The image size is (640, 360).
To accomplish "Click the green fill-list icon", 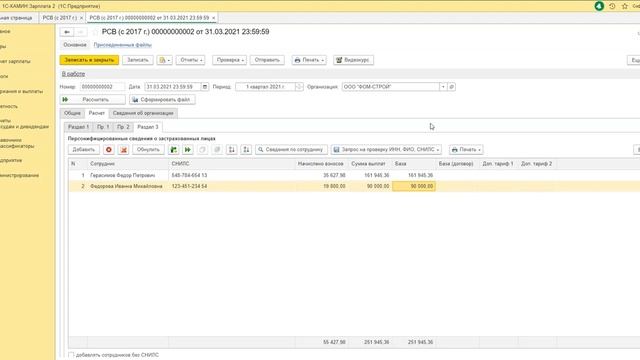I will point(174,150).
